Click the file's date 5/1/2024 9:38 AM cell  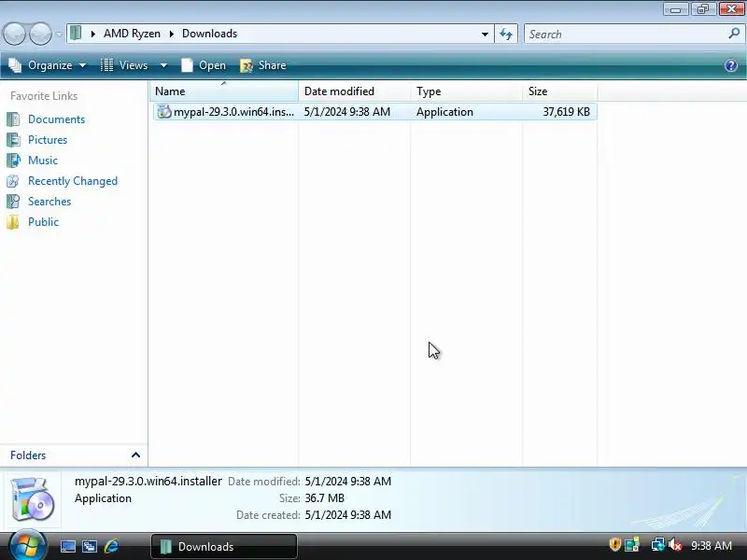[x=347, y=112]
